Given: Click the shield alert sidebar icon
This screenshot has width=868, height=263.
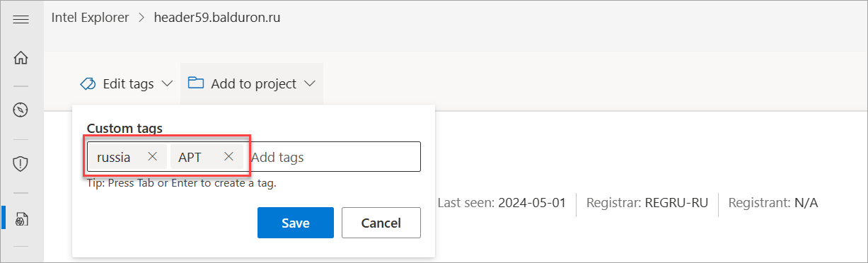Looking at the screenshot, I should point(21,164).
